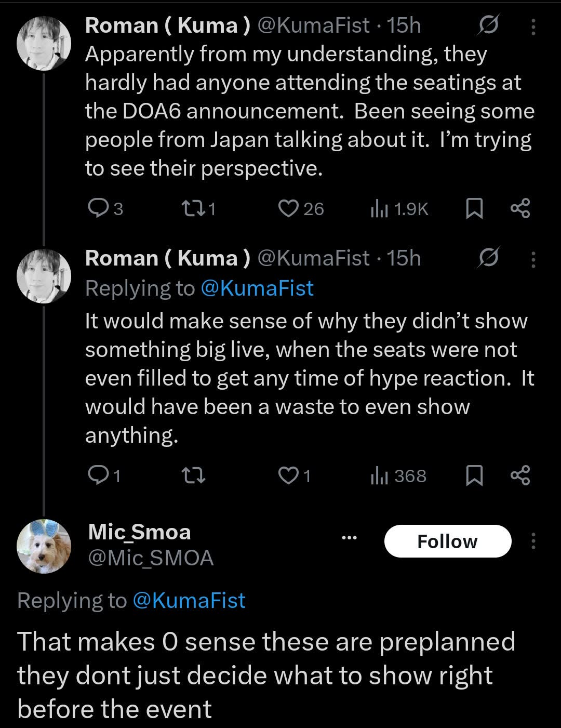
Task: Bookmark the first KumaFist tweet
Action: [x=473, y=209]
